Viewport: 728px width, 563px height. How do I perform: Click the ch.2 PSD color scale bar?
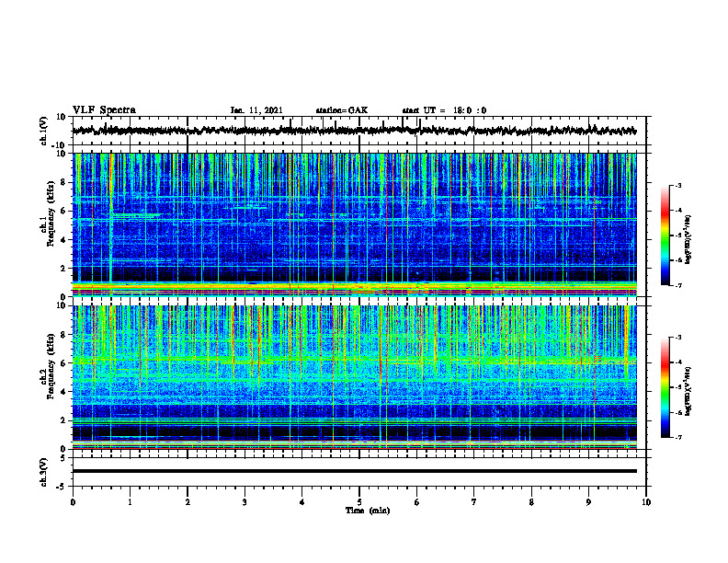click(665, 387)
